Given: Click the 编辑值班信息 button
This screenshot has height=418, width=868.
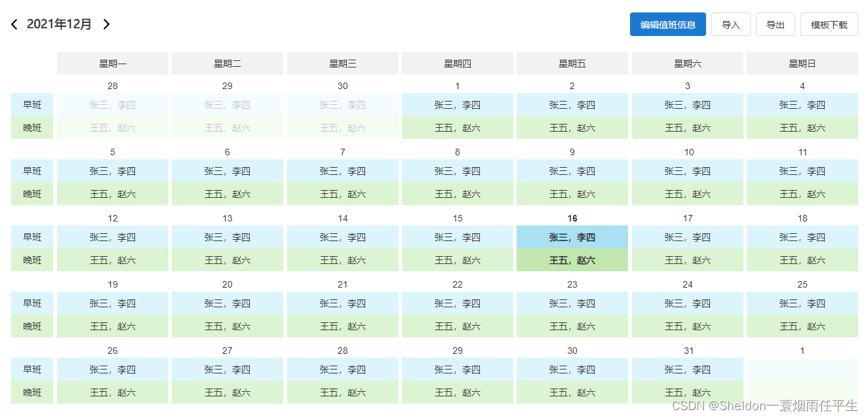Looking at the screenshot, I should (667, 24).
